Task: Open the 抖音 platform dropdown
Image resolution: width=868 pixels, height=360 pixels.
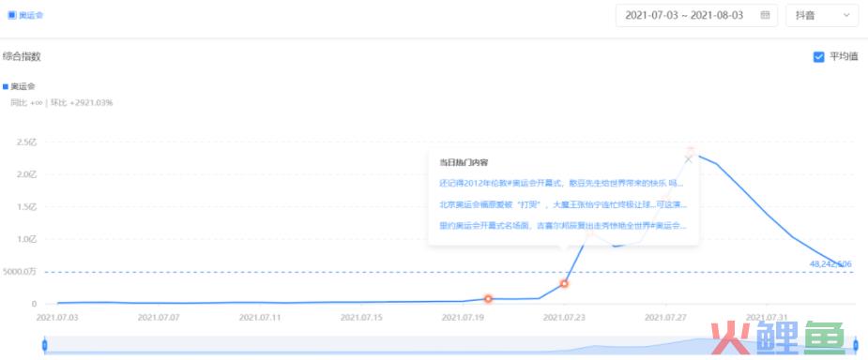Action: click(822, 16)
